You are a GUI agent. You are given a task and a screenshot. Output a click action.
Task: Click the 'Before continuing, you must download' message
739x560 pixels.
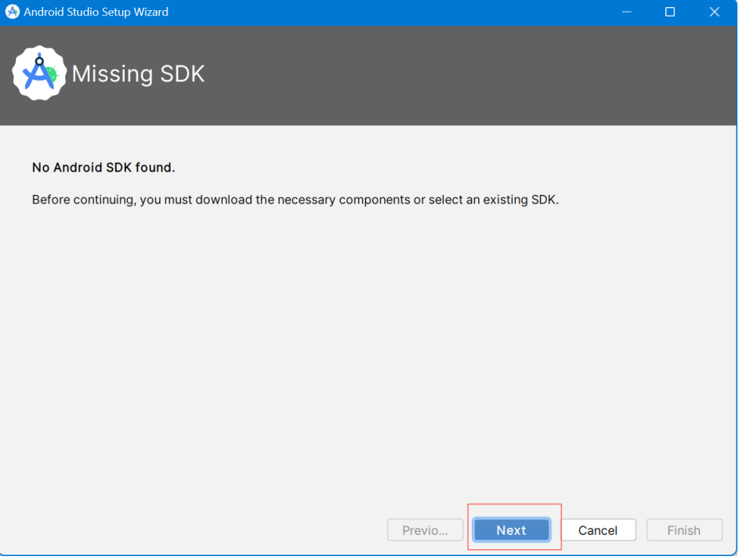pyautogui.click(x=295, y=200)
